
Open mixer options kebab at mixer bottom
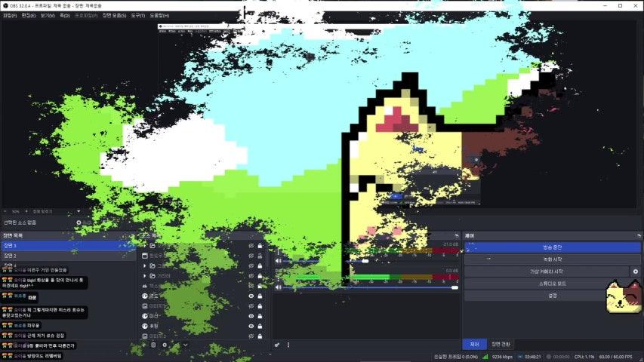click(x=288, y=345)
